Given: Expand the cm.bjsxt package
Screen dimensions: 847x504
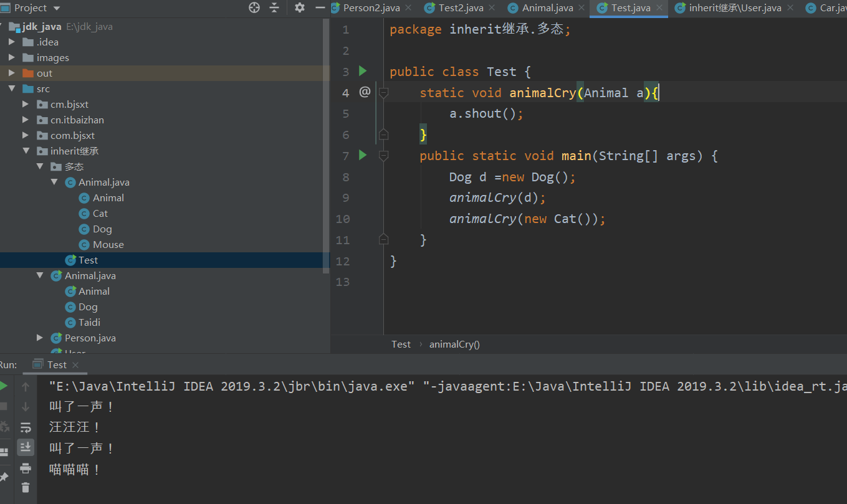Looking at the screenshot, I should click(x=26, y=105).
